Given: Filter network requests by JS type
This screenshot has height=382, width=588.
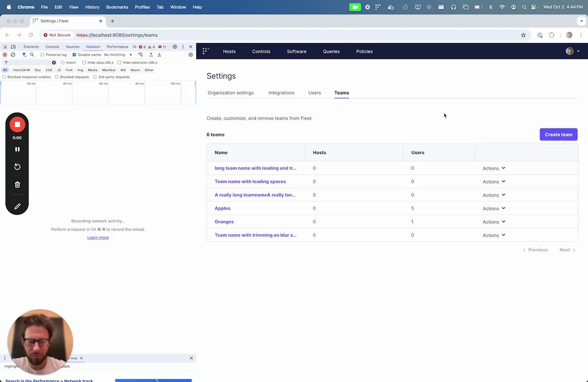Looking at the screenshot, I should 59,70.
